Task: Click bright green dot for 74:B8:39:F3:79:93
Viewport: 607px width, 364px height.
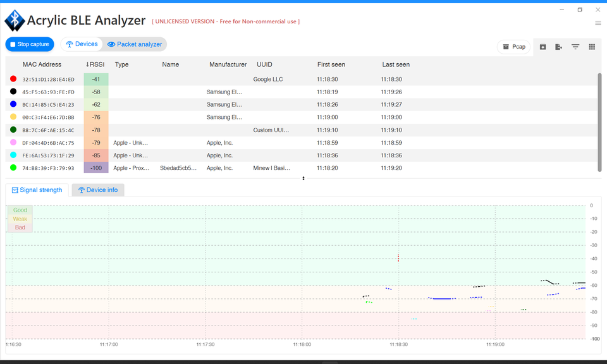Action: [13, 167]
